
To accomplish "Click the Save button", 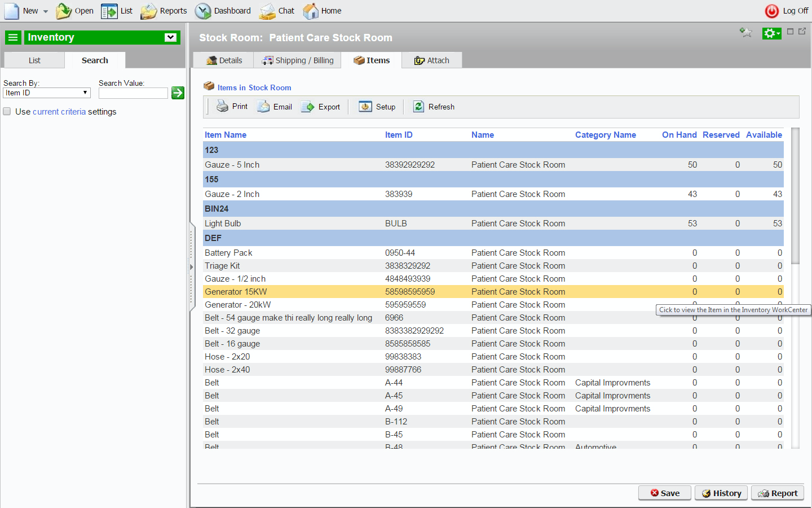I will point(665,493).
